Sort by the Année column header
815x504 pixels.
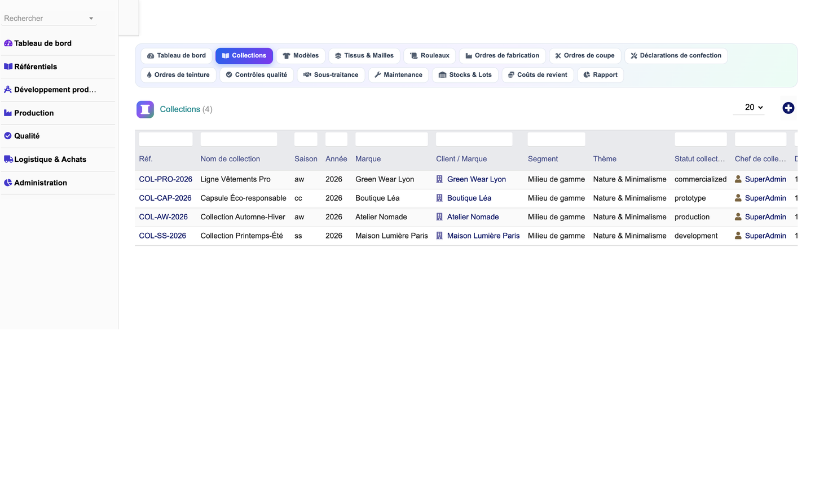click(x=336, y=159)
